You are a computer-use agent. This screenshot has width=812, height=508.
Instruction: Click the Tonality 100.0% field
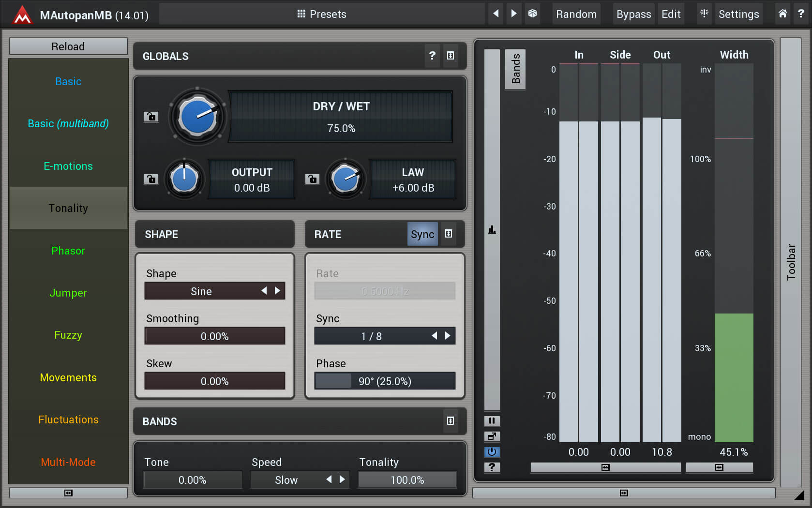point(407,480)
